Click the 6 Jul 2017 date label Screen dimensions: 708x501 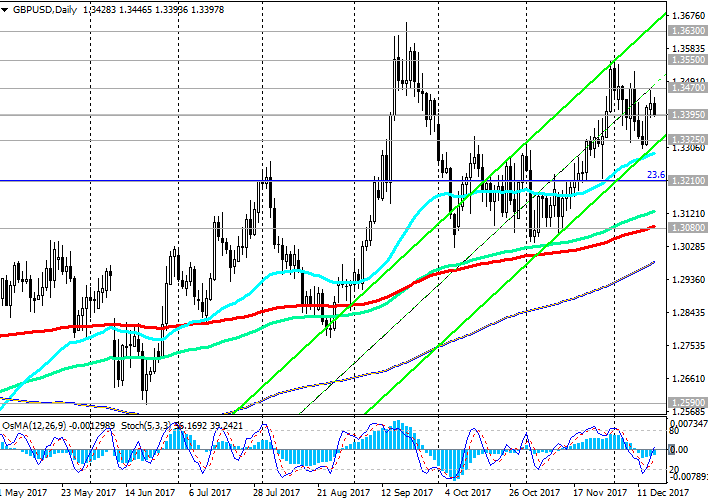(210, 492)
